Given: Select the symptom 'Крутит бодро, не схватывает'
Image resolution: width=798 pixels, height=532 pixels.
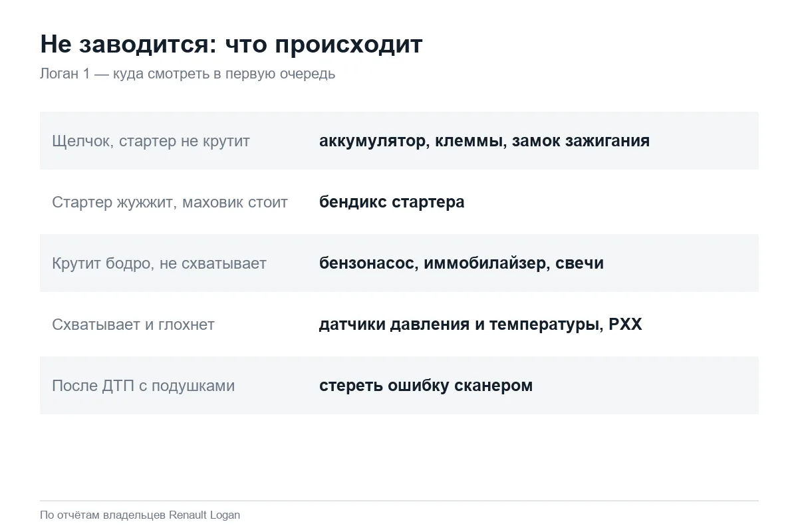Looking at the screenshot, I should click(159, 263).
